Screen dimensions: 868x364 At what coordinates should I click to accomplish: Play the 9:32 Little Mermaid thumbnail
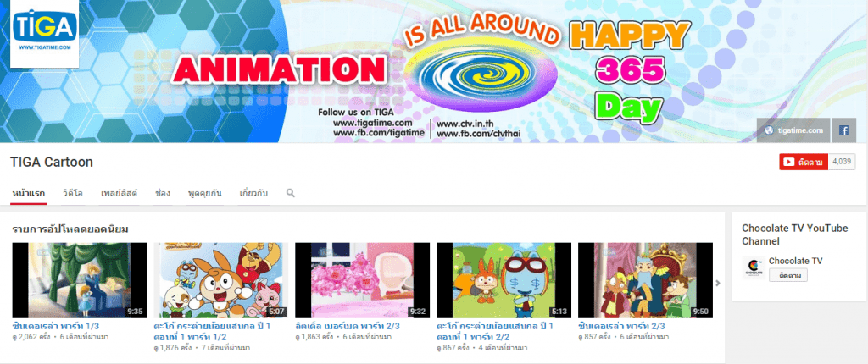363,280
